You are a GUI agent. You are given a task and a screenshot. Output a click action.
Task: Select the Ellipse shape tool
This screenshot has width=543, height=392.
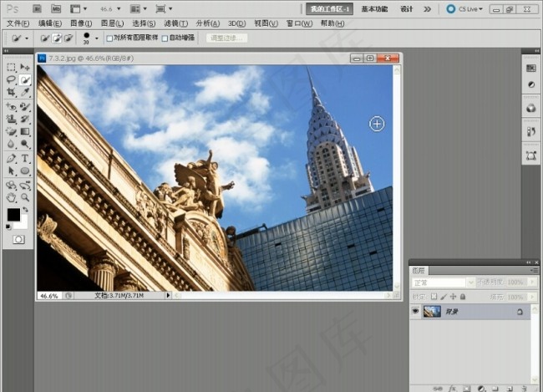tap(25, 171)
